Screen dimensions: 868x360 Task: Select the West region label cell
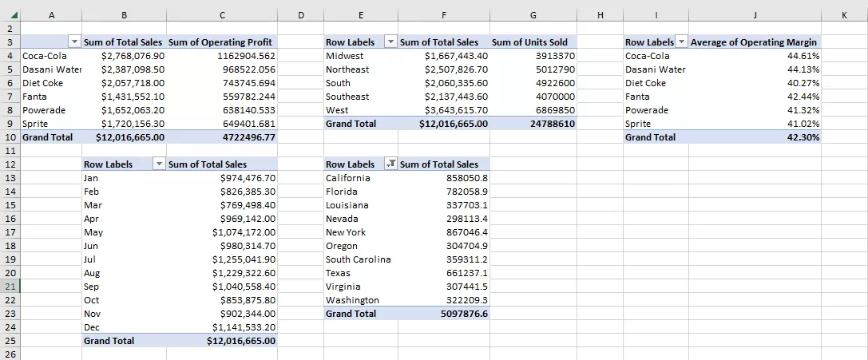pyautogui.click(x=359, y=110)
